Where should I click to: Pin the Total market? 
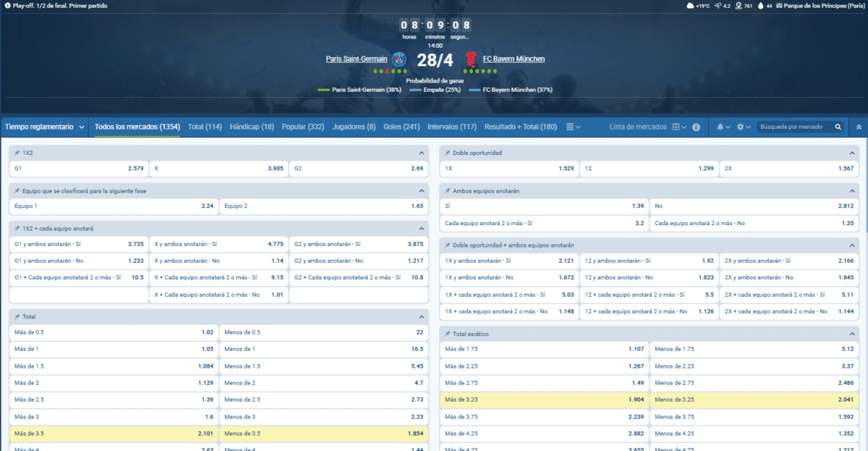pos(17,317)
